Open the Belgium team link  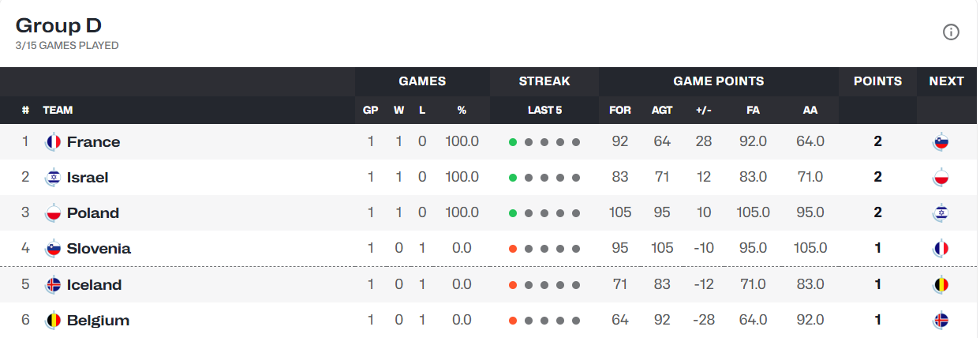tap(98, 321)
